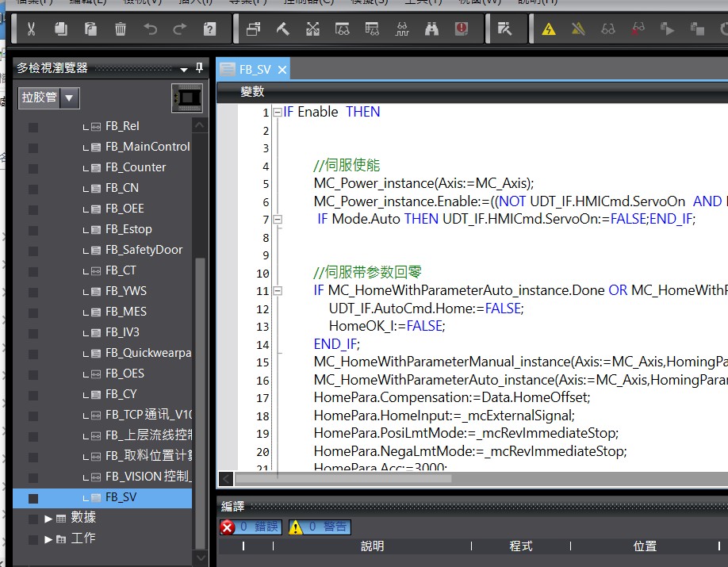Click the Undo arrow icon
The height and width of the screenshot is (567, 728).
coord(150,29)
